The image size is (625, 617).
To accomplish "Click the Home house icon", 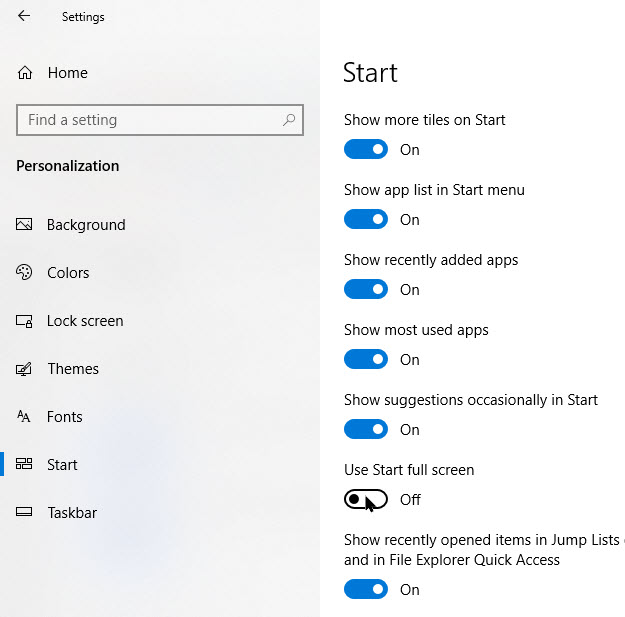I will tap(25, 73).
